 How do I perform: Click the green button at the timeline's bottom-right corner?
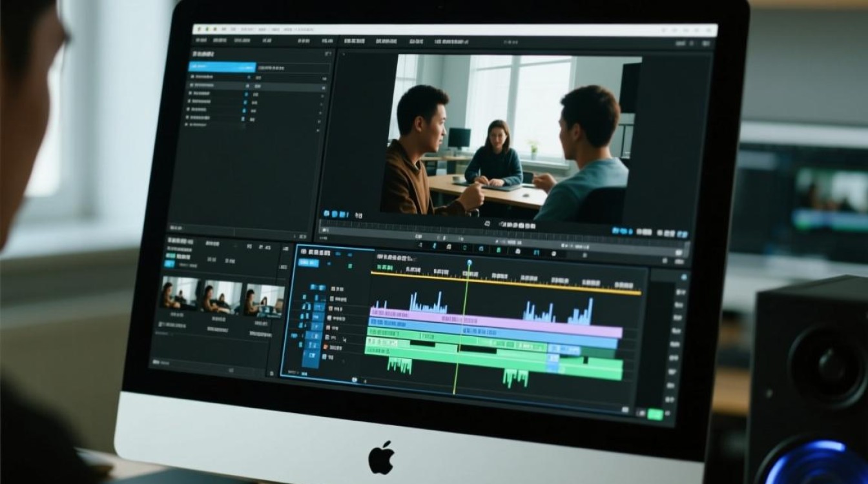656,414
